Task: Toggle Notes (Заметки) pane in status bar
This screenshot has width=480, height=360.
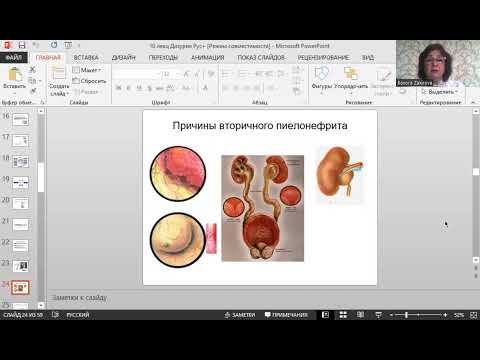Action: [240, 315]
